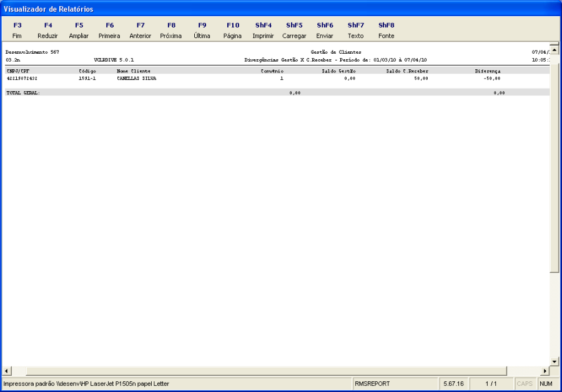Click F10 Página toolbar button
562x392 pixels.
[233, 30]
